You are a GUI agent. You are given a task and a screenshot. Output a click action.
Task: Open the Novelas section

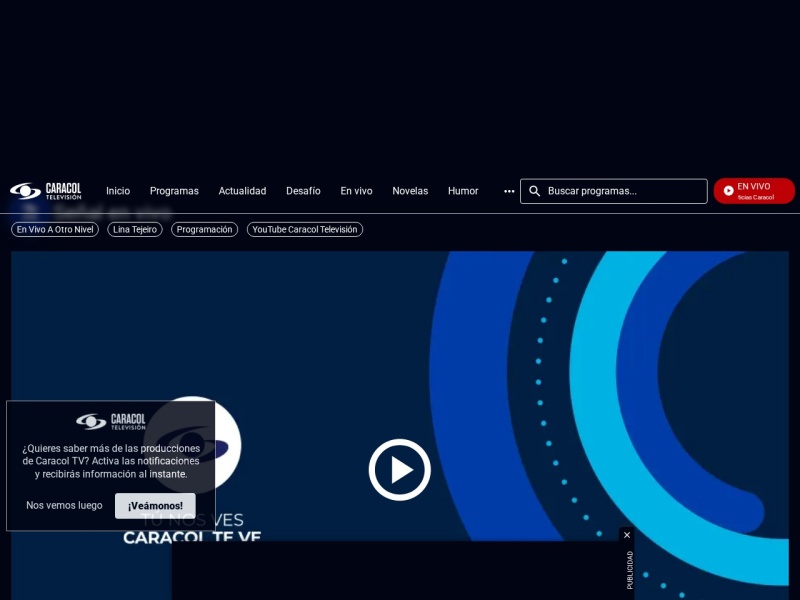click(x=410, y=191)
